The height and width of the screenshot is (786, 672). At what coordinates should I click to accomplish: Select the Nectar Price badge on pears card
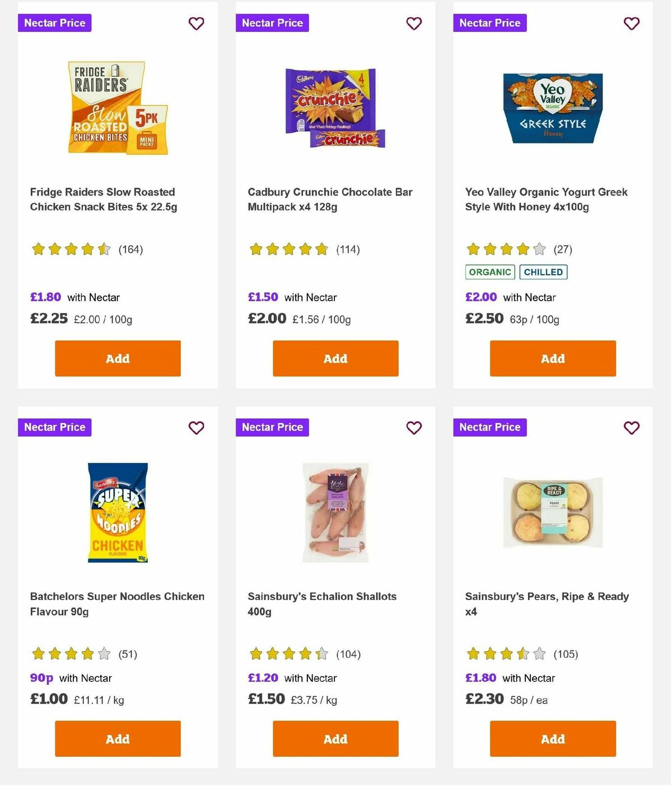(x=489, y=427)
